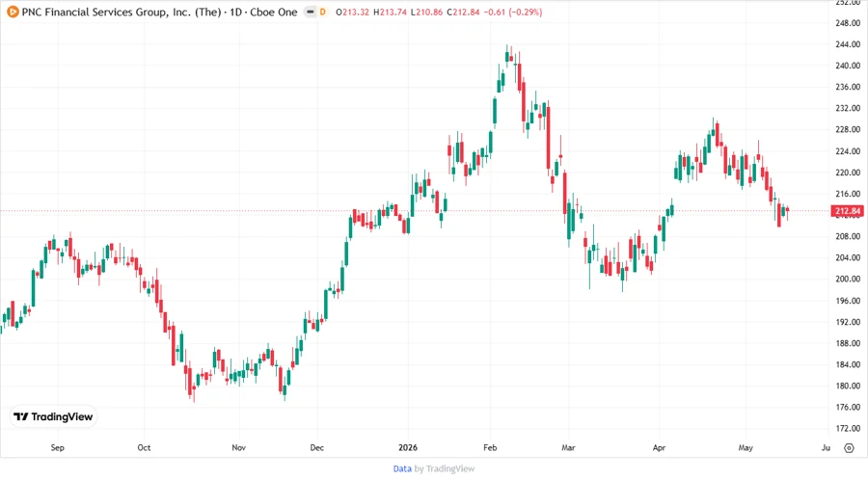The height and width of the screenshot is (480, 868).
Task: Click the Feb label on time axis
Action: click(x=490, y=447)
